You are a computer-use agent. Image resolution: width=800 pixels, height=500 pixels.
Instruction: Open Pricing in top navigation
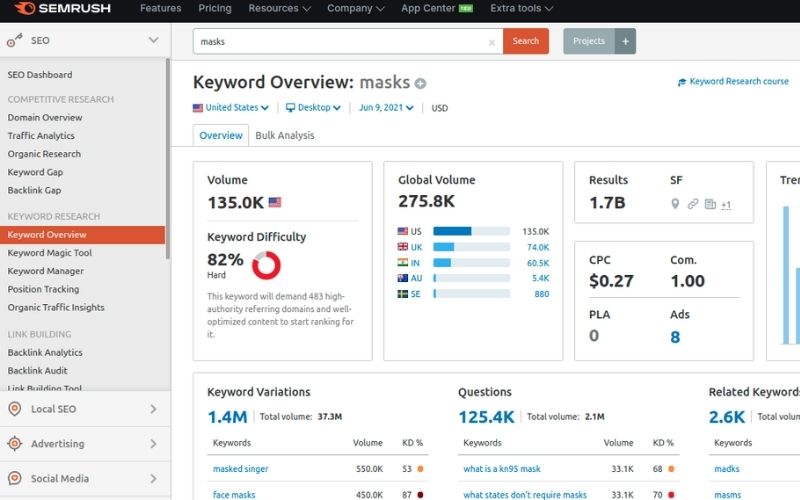point(214,9)
